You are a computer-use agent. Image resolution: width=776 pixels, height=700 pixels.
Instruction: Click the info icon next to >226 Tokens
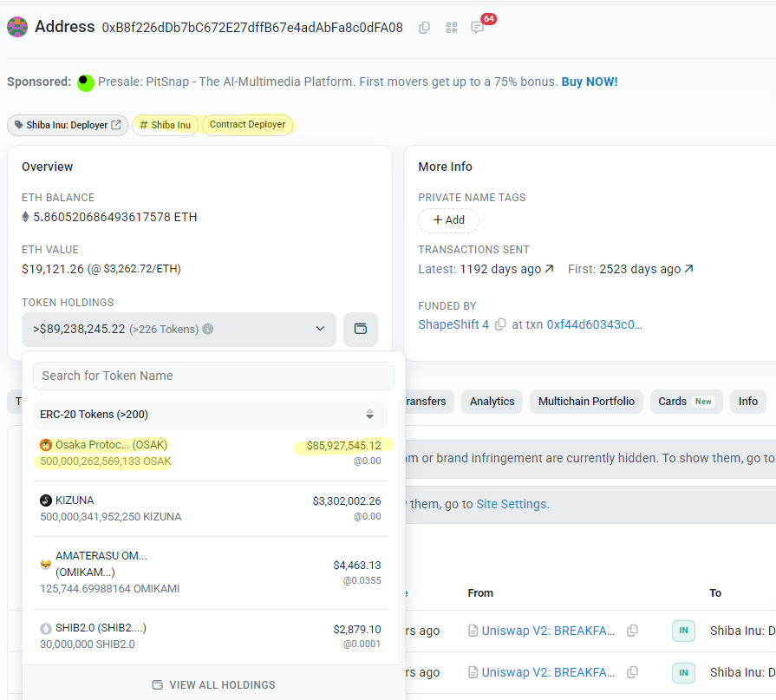[x=208, y=329]
